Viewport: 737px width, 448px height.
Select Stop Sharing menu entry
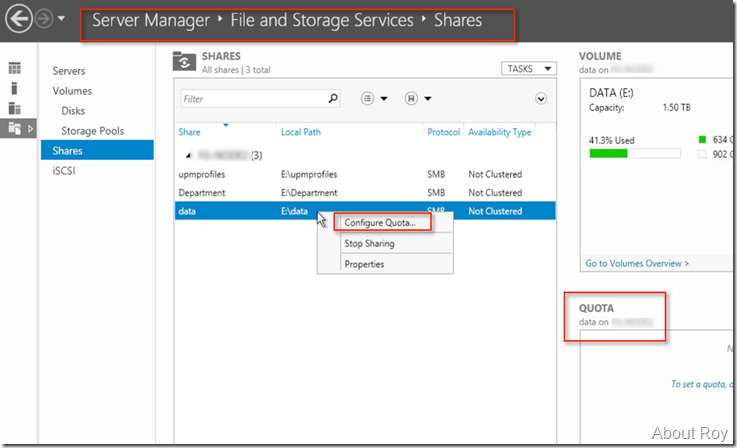[x=369, y=243]
